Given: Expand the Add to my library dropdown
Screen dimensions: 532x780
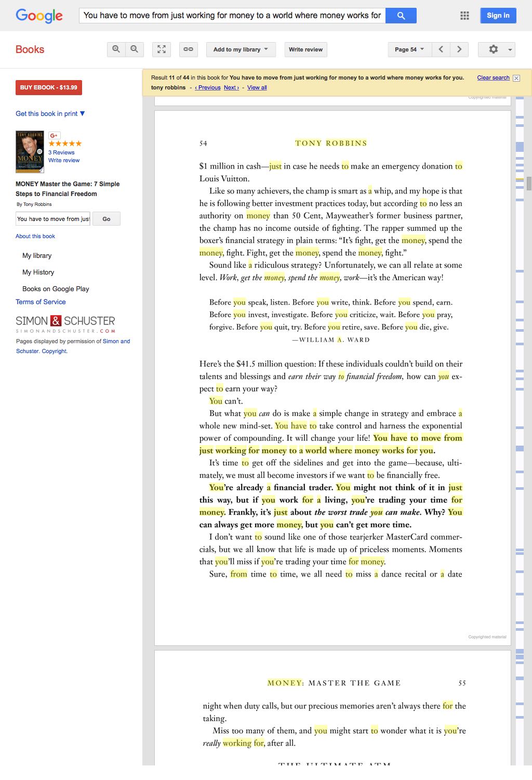Looking at the screenshot, I should [x=241, y=49].
